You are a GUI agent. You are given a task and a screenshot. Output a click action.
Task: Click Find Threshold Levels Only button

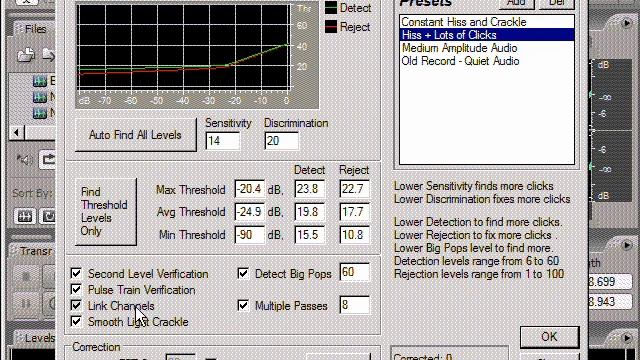105,211
